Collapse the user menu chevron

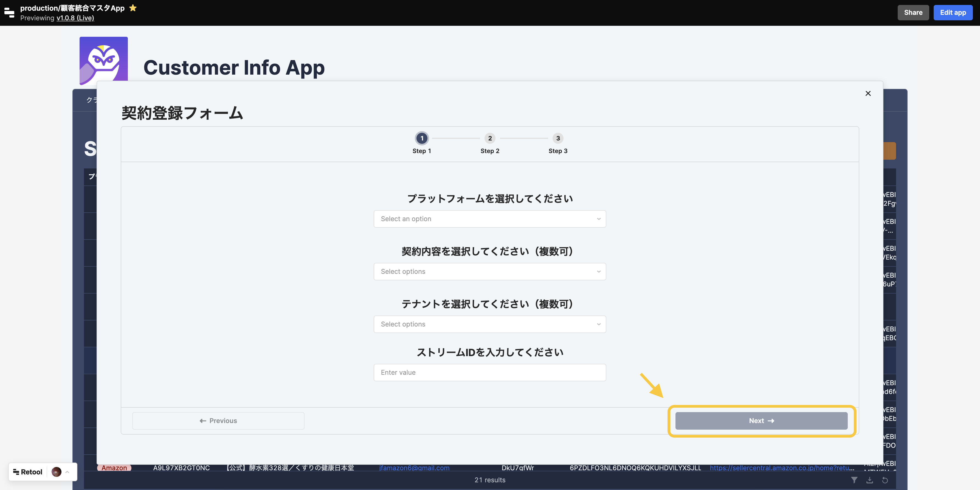[x=68, y=472]
